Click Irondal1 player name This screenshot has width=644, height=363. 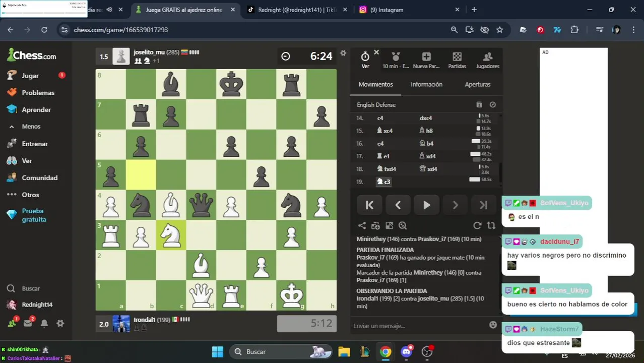[145, 319]
